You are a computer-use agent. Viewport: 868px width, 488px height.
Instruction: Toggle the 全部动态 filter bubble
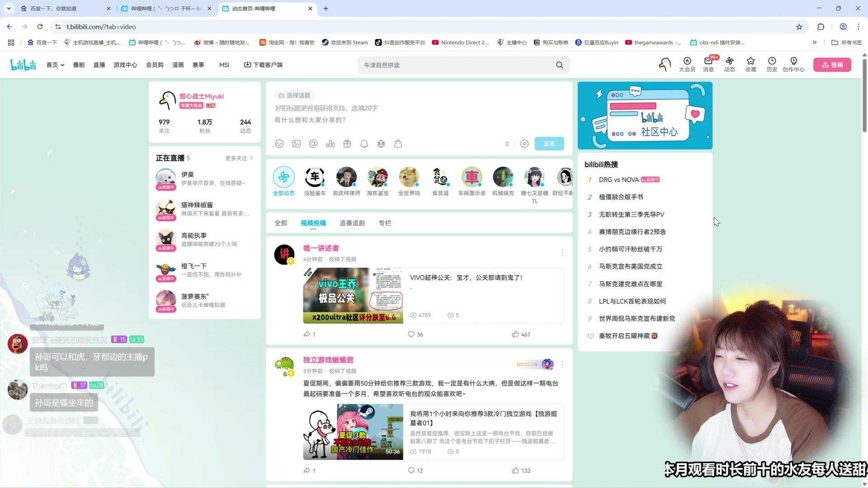coord(283,177)
